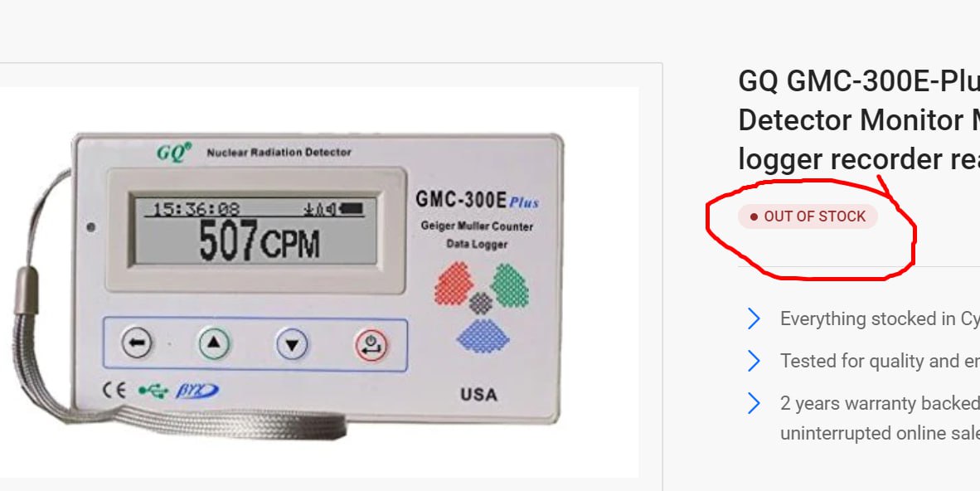980x491 pixels.
Task: Click chevron beside 'Everything stocked in' text
Action: point(754,319)
